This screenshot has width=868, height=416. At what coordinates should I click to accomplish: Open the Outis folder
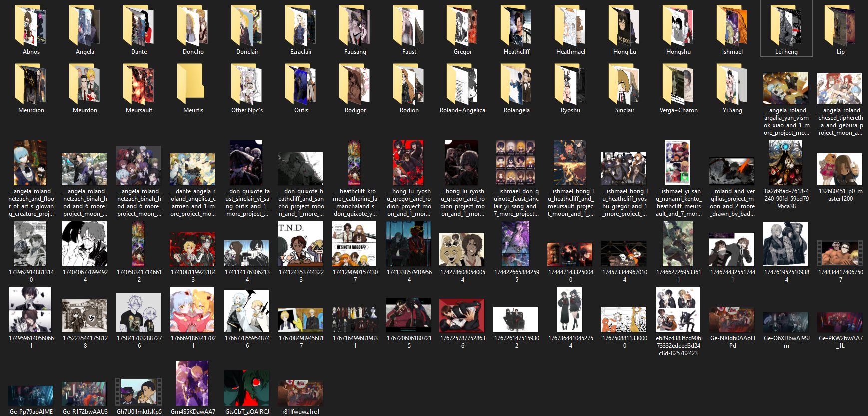pos(301,84)
